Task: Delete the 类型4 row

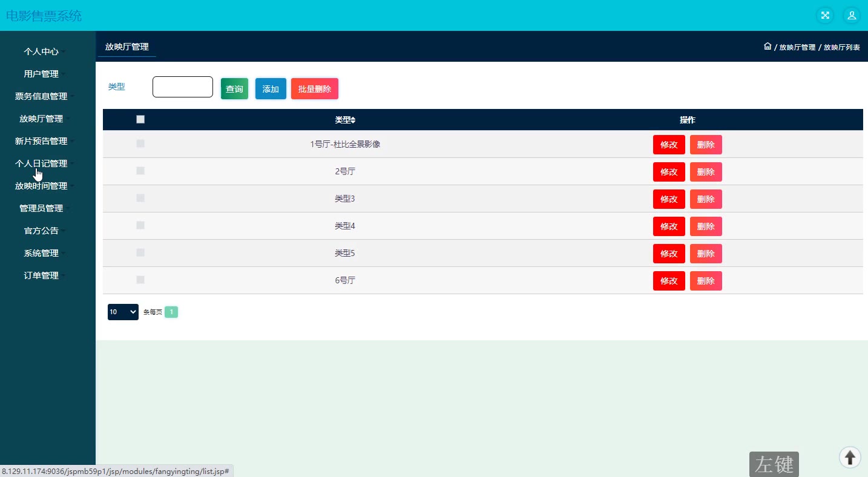Action: [706, 226]
